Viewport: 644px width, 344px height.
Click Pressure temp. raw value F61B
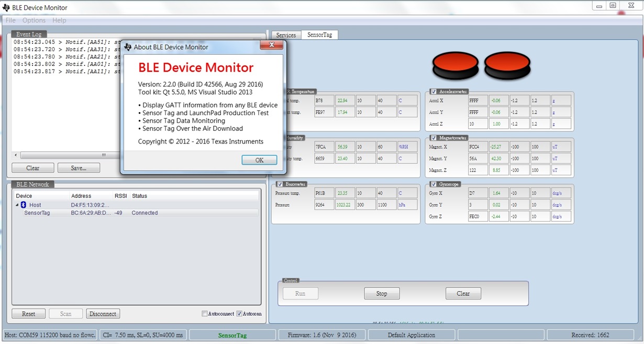pos(324,193)
